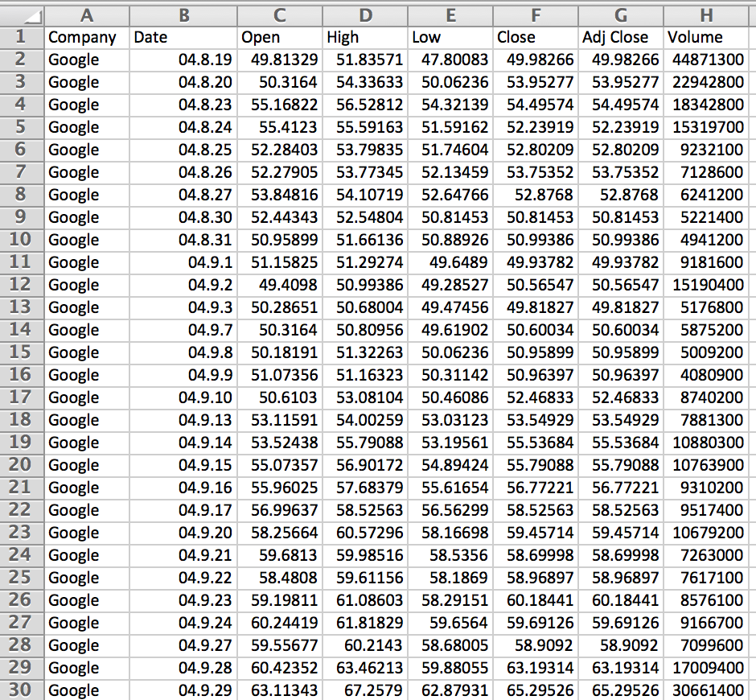Select column C header

(x=280, y=16)
